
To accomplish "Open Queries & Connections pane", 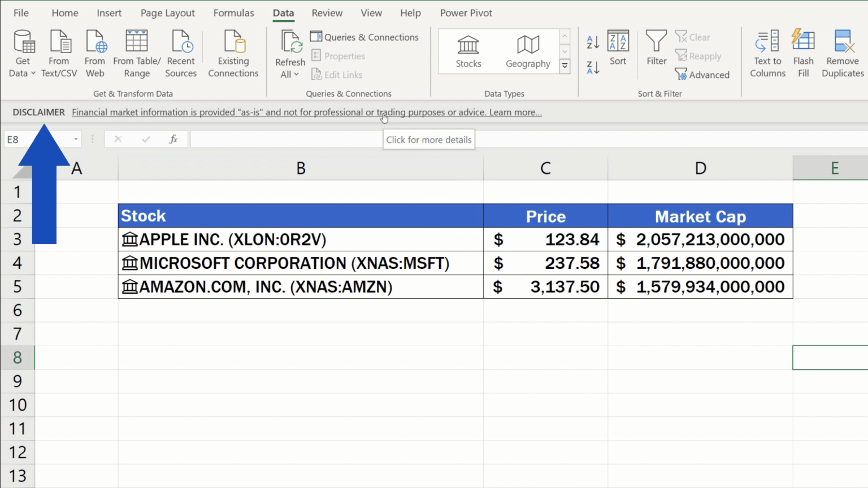I will click(x=364, y=37).
